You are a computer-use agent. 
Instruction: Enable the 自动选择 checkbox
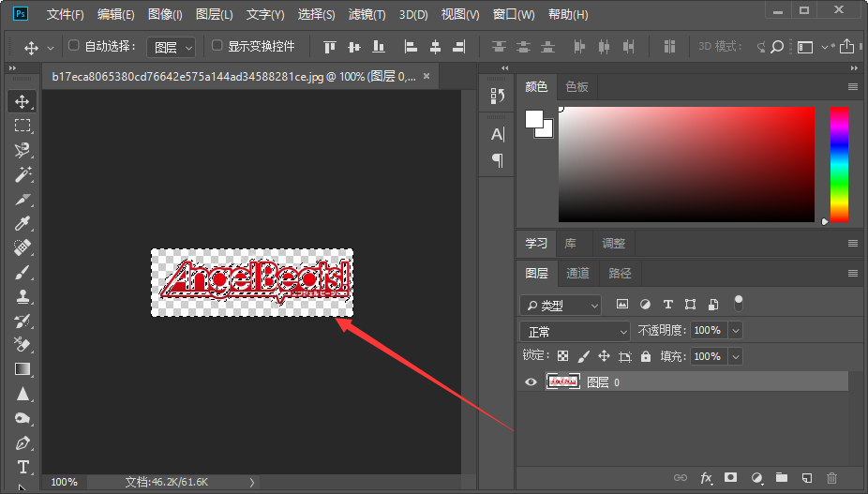click(74, 45)
